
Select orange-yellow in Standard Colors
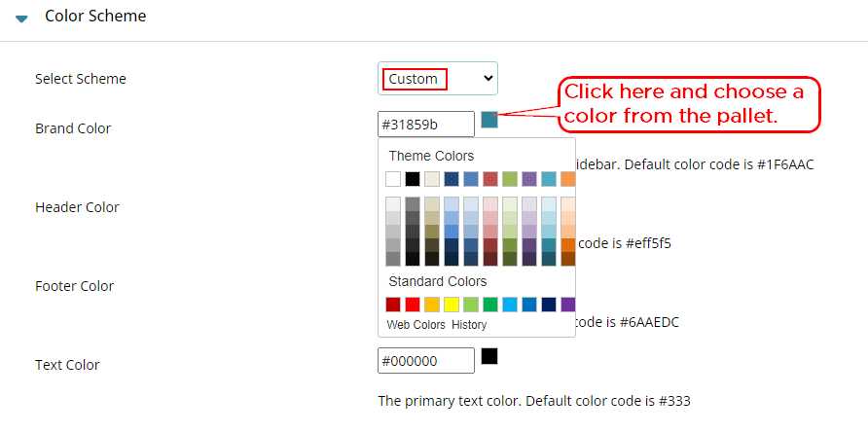click(x=432, y=305)
